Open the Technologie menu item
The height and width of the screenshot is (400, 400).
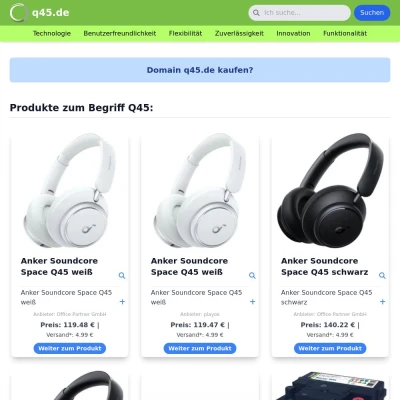pyautogui.click(x=52, y=33)
